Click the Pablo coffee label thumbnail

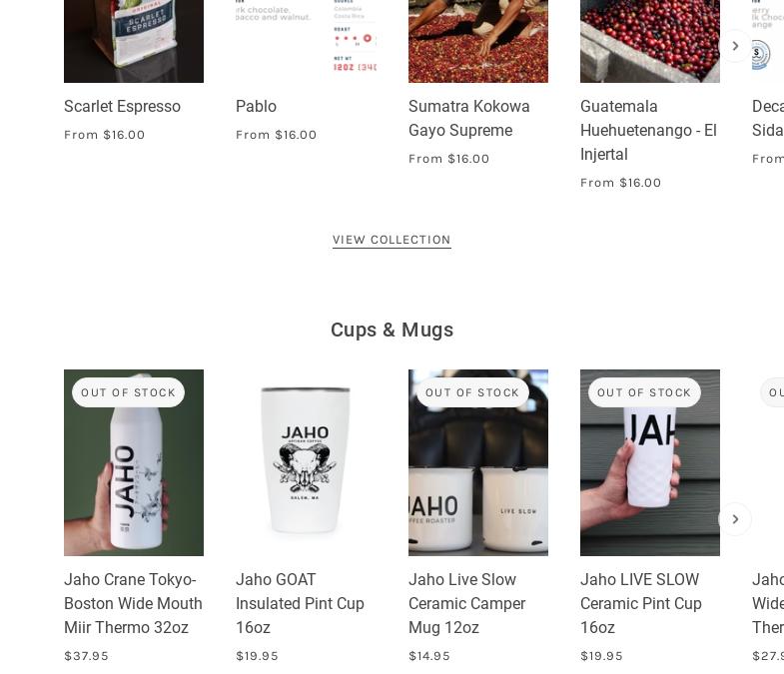pyautogui.click(x=306, y=41)
